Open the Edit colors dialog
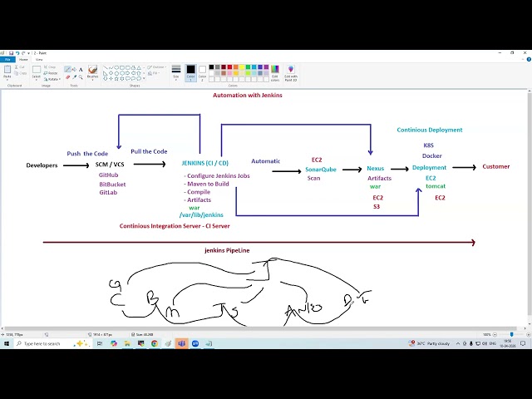 point(275,72)
